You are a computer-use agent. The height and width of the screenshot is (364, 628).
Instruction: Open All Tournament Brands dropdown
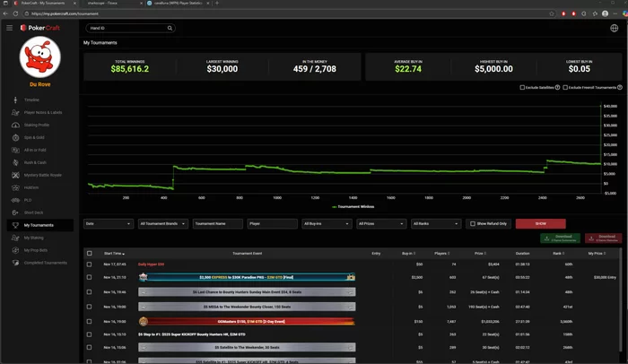coord(162,224)
